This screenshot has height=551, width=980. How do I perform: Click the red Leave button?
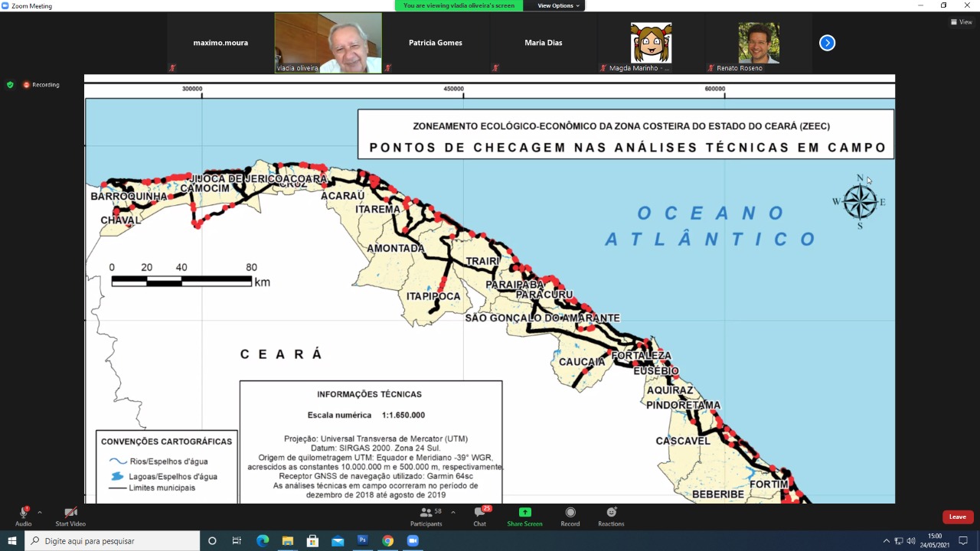tap(958, 517)
